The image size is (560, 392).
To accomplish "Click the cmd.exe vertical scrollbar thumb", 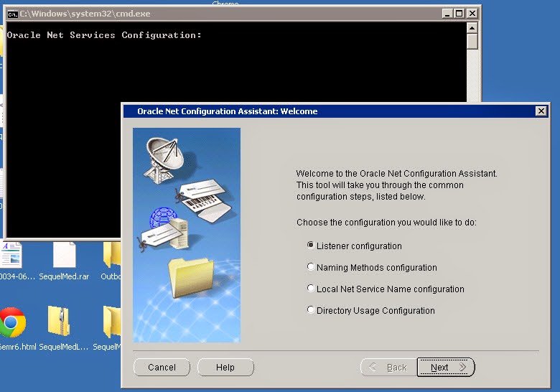I will [x=472, y=42].
